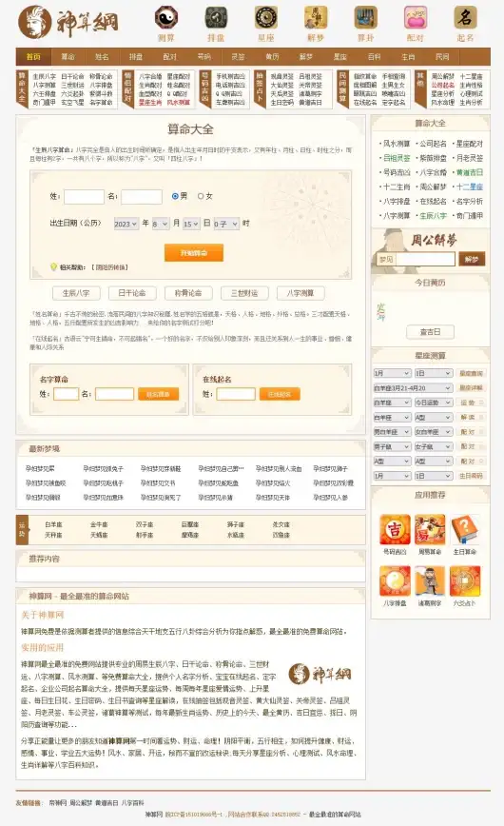Open the 白羊座3月21-4月20 constellation dropdown
The width and height of the screenshot is (504, 826).
tap(413, 387)
